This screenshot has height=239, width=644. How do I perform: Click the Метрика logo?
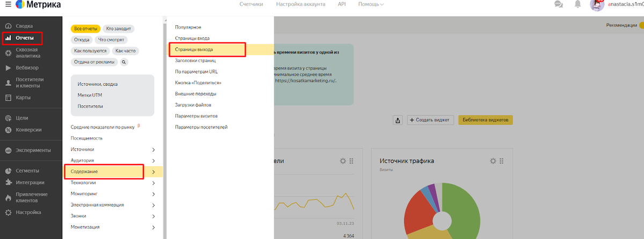pyautogui.click(x=38, y=5)
